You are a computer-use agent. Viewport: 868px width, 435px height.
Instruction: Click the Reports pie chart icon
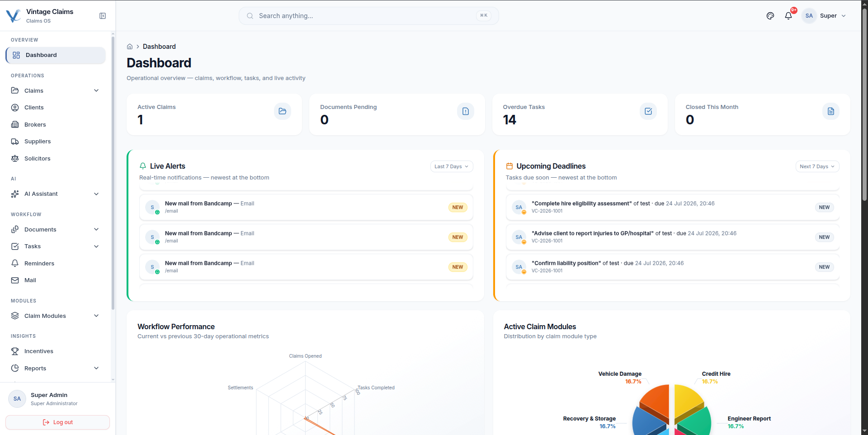click(x=15, y=368)
